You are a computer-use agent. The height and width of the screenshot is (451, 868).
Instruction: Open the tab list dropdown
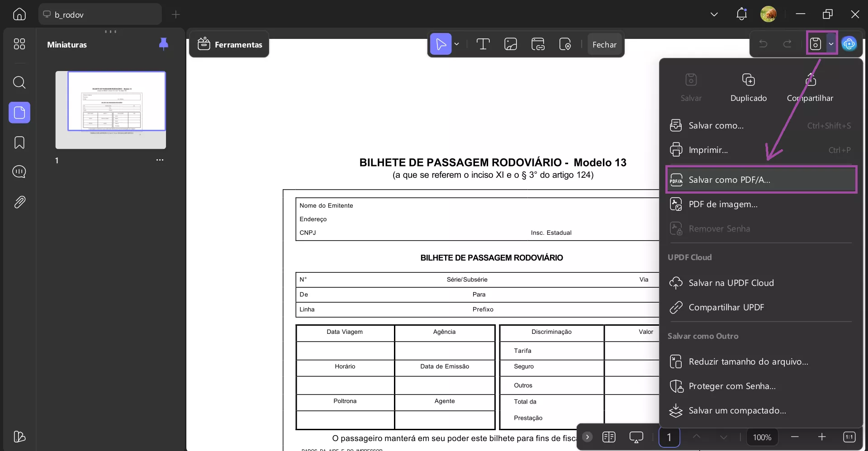point(714,14)
